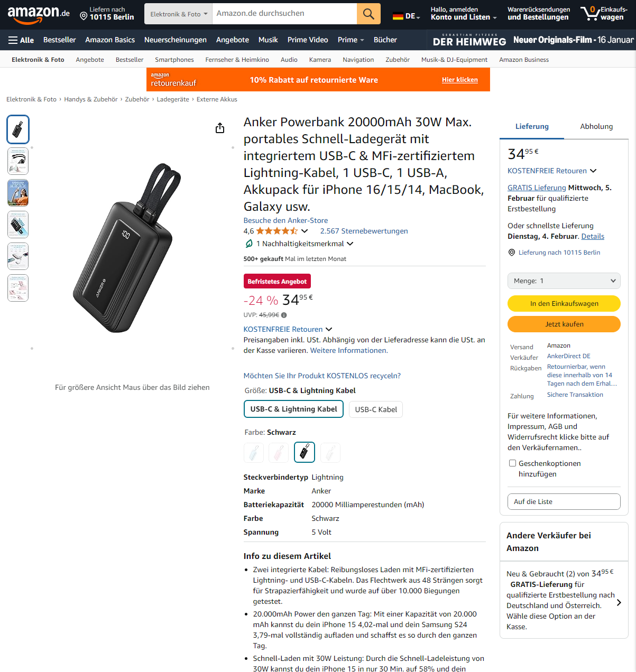This screenshot has height=672, width=636.
Task: Open the Menge quantity dropdown
Action: click(x=564, y=281)
